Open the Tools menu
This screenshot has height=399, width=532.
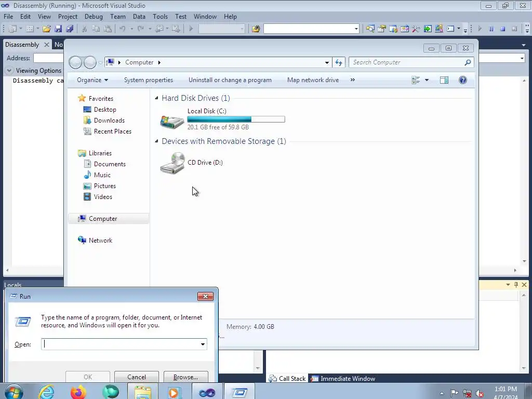point(160,16)
